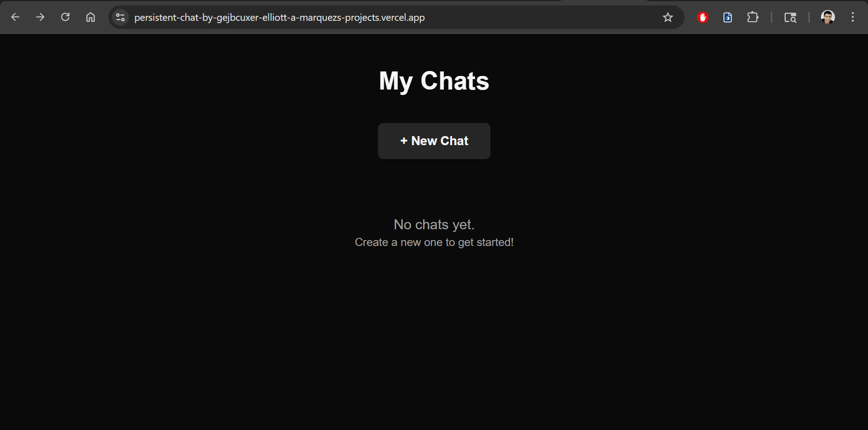The width and height of the screenshot is (868, 430).
Task: Open the Extensions puzzle menu
Action: click(753, 17)
